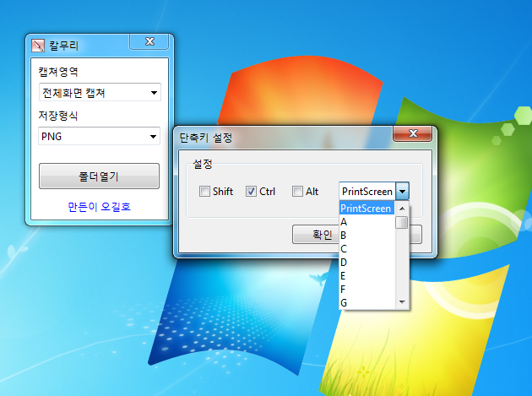Image resolution: width=532 pixels, height=396 pixels.
Task: Close the 단축키 설정 dialog
Action: pos(413,133)
